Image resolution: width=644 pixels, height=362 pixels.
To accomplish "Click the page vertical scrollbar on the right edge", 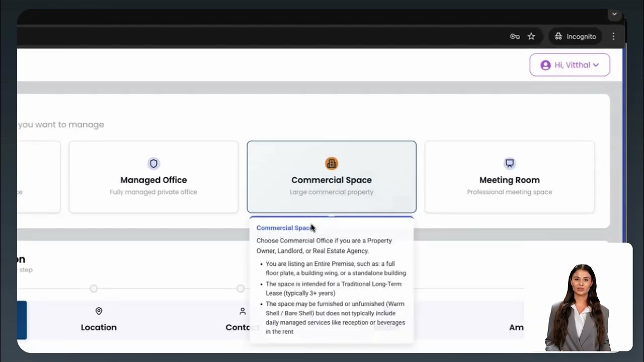I will (x=624, y=146).
